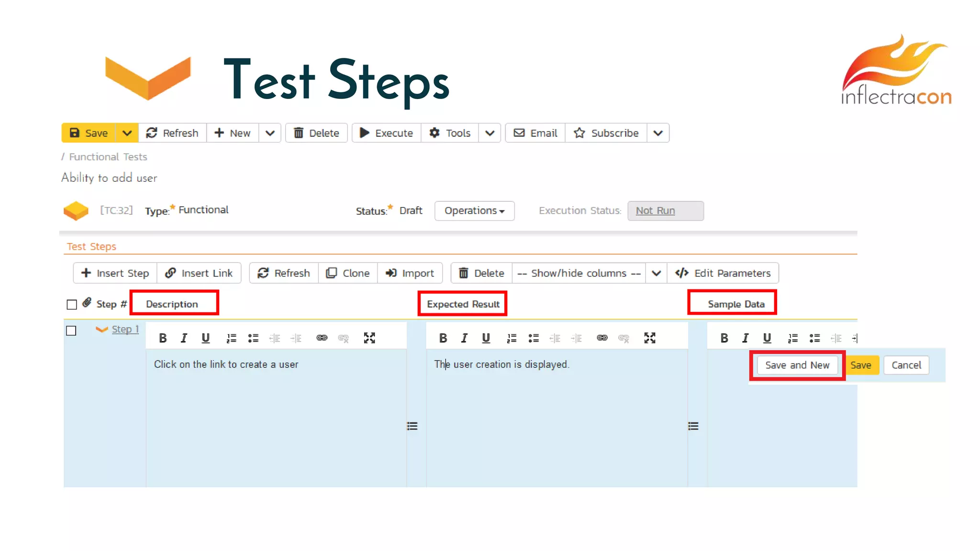980x551 pixels.
Task: Click the yellow Save button in top toolbar
Action: coord(89,133)
